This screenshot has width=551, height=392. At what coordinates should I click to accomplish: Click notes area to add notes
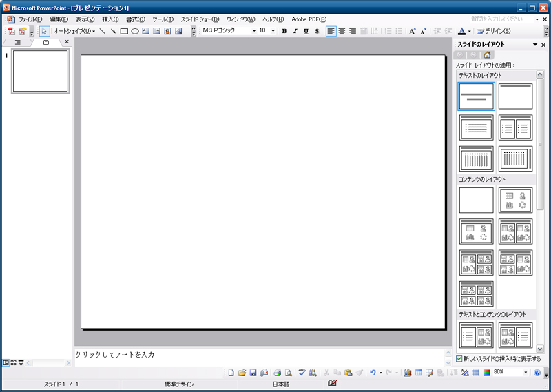(260, 357)
